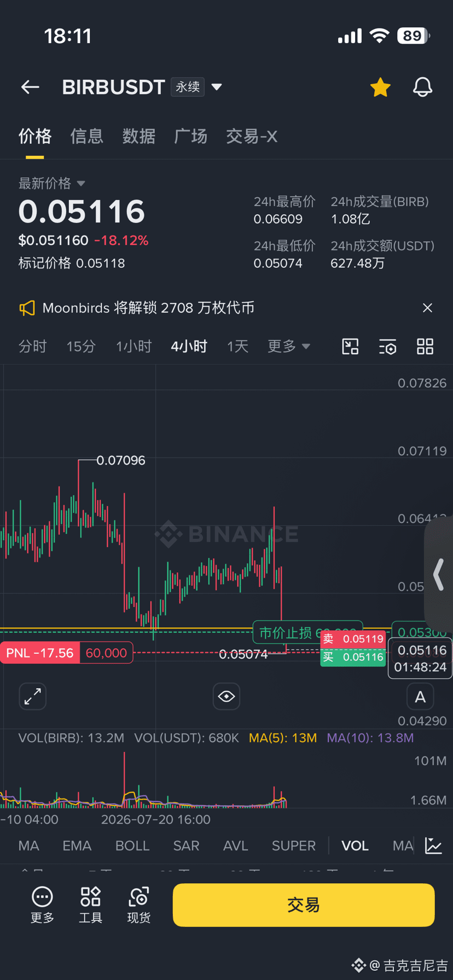Viewport: 453px width, 980px height.
Task: Tap the back arrow icon
Action: [30, 87]
